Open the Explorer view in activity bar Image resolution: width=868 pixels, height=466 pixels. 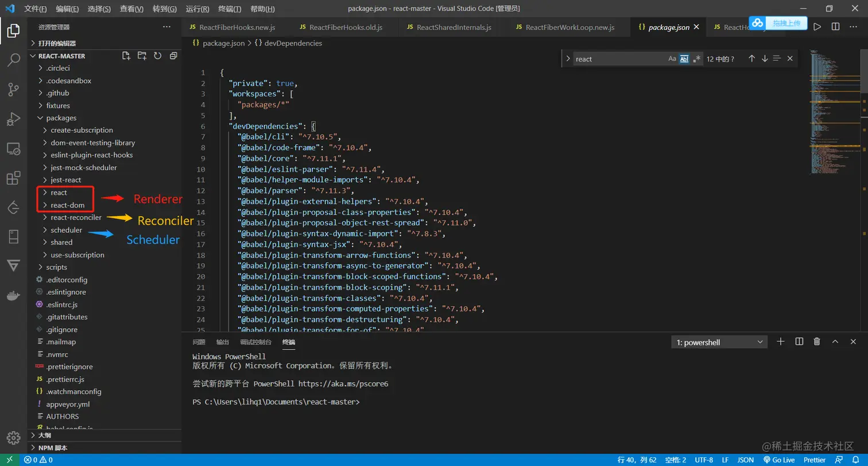coord(13,30)
